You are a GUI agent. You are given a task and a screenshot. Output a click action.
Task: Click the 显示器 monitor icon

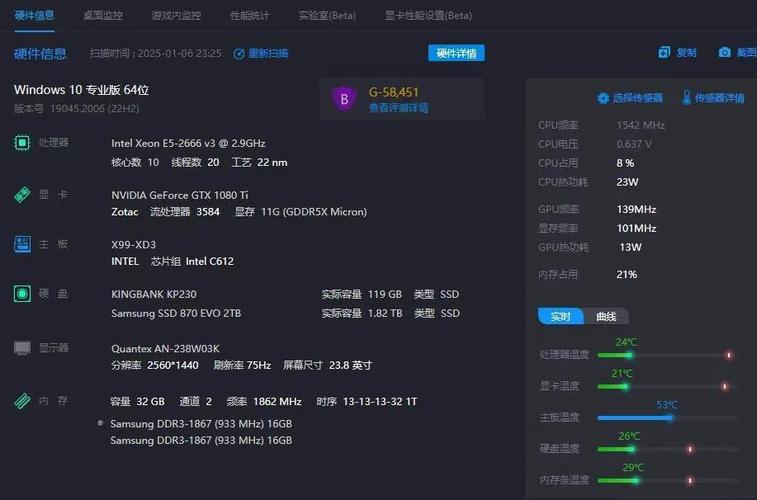(x=22, y=347)
